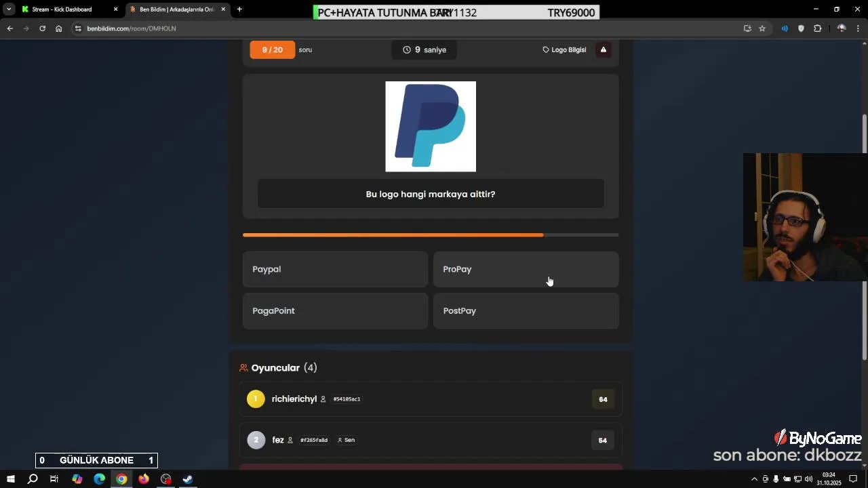The height and width of the screenshot is (488, 868).
Task: Open fez player row
Action: [431, 440]
